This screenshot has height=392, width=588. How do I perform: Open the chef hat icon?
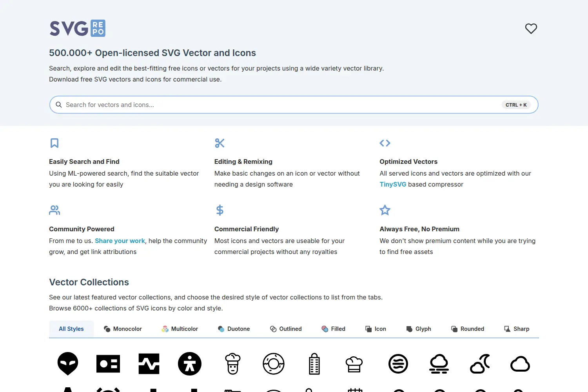pos(354,364)
